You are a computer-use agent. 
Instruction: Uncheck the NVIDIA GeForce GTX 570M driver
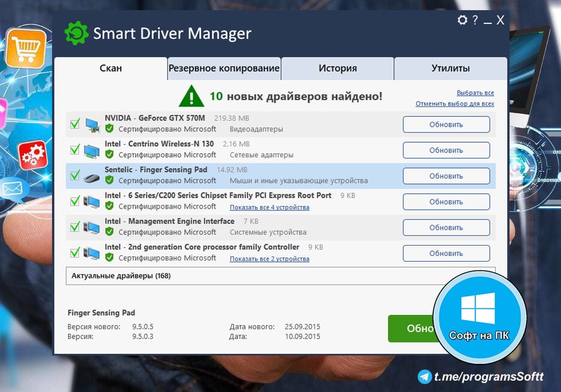[75, 124]
